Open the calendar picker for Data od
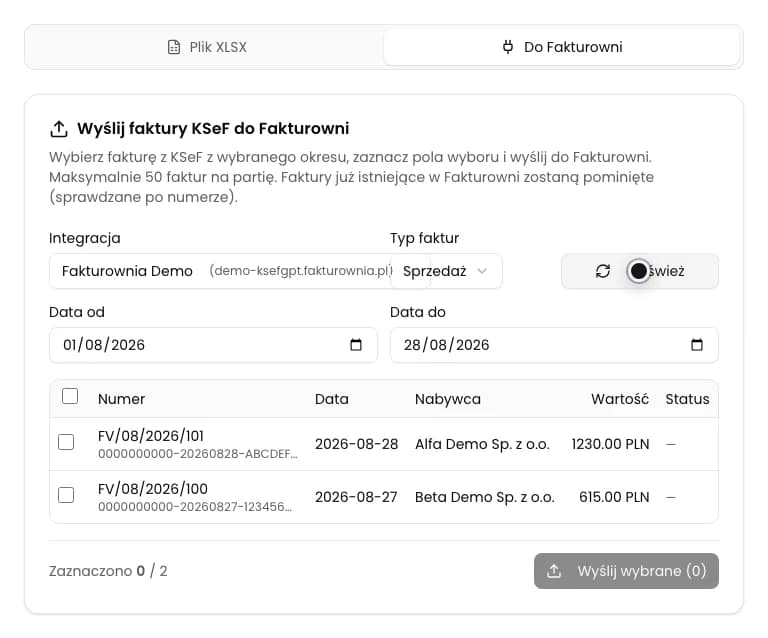The height and width of the screenshot is (638, 768). tap(356, 345)
